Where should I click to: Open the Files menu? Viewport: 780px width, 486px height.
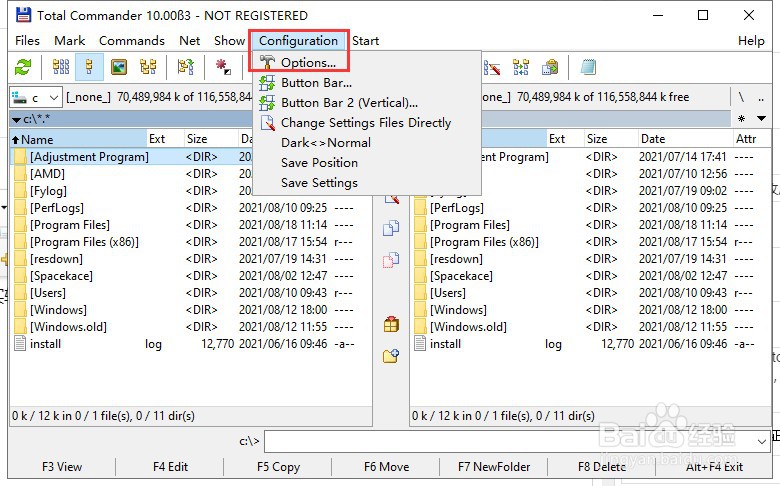27,41
